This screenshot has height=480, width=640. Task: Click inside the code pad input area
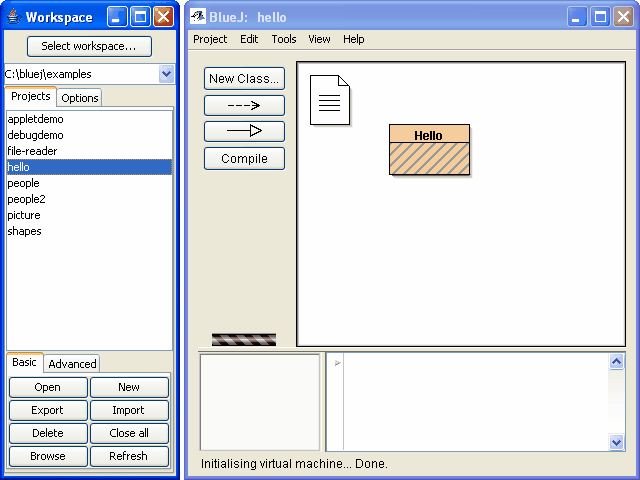tap(470, 400)
